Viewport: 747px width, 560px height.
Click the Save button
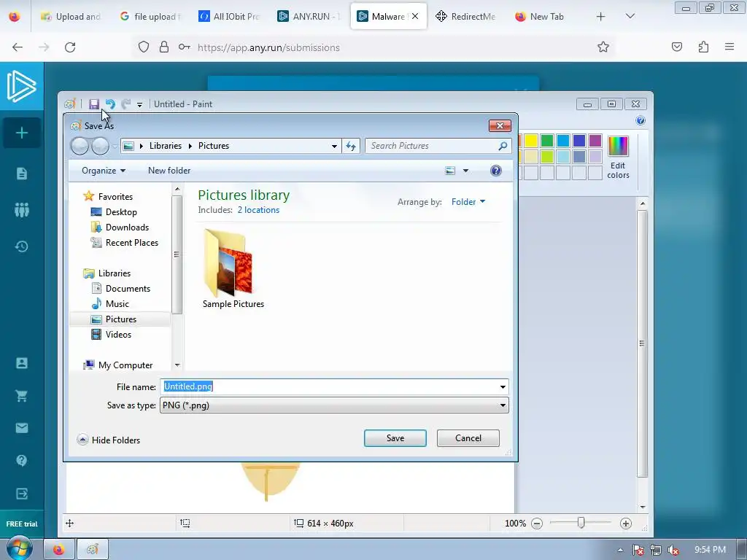[x=395, y=438]
